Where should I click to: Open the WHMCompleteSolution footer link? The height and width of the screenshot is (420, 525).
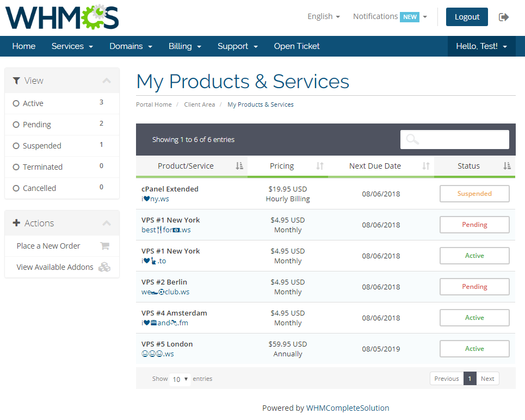[348, 408]
